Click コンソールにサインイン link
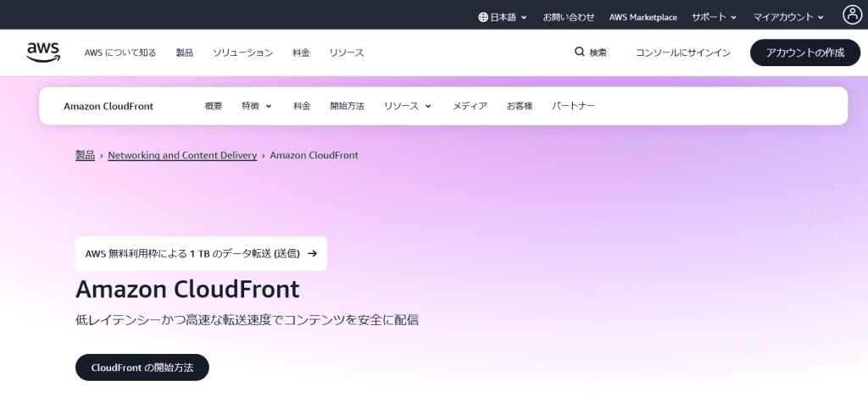The width and height of the screenshot is (868, 398). coord(682,53)
